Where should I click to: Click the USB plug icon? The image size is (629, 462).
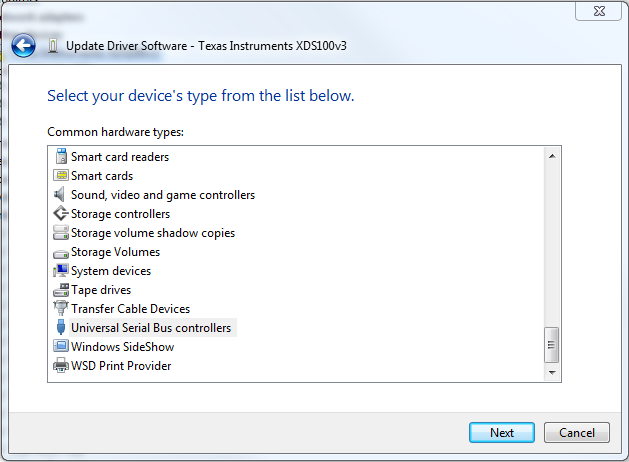tap(61, 327)
